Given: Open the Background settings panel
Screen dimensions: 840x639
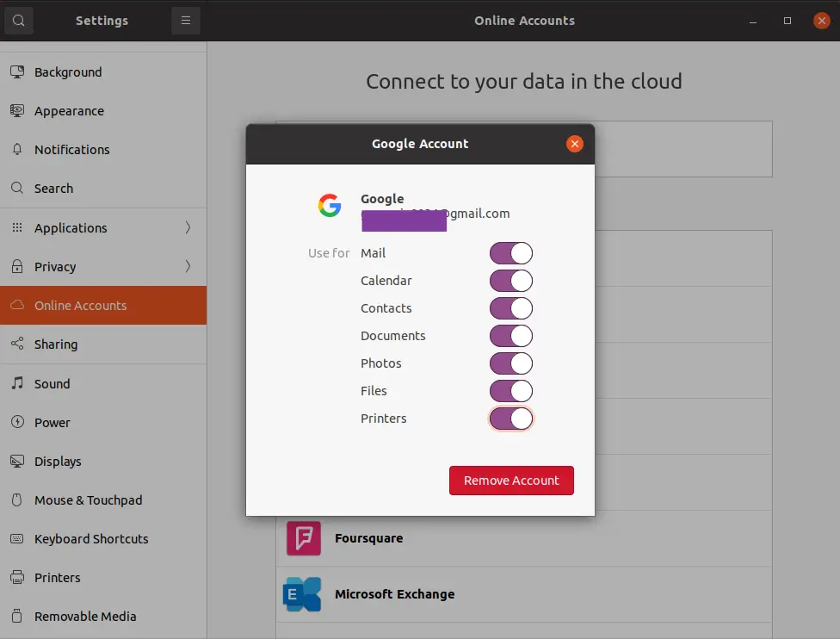Looking at the screenshot, I should click(x=103, y=71).
